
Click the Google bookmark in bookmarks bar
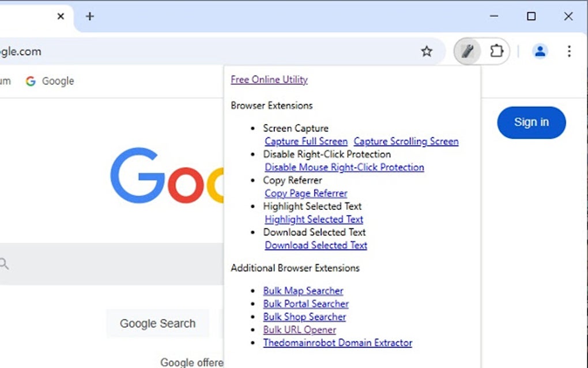[x=50, y=81]
